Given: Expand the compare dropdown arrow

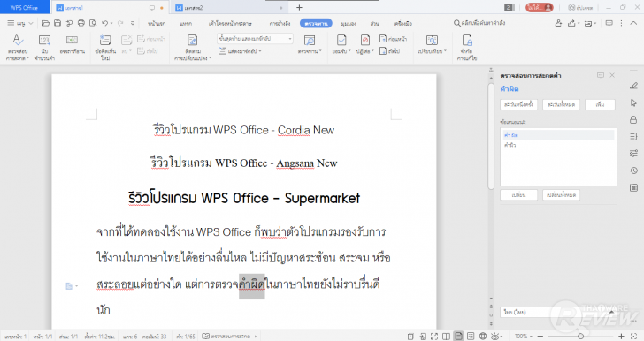Looking at the screenshot, I should click(x=445, y=51).
